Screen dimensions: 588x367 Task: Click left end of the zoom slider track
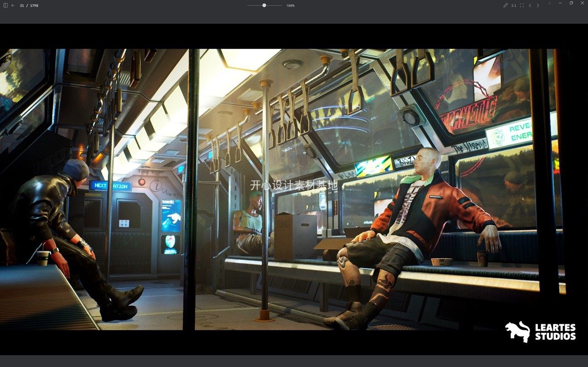click(x=248, y=6)
